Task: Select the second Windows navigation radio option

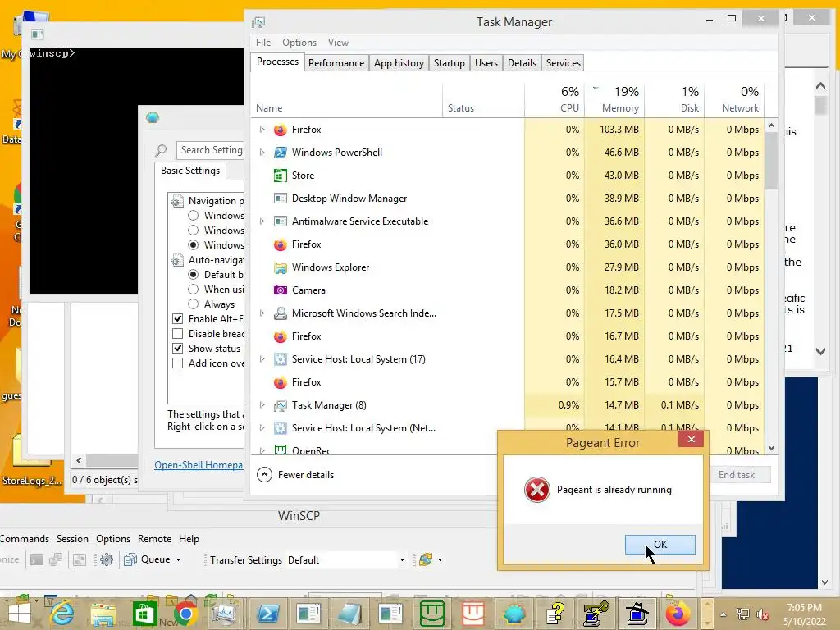Action: 194,231
